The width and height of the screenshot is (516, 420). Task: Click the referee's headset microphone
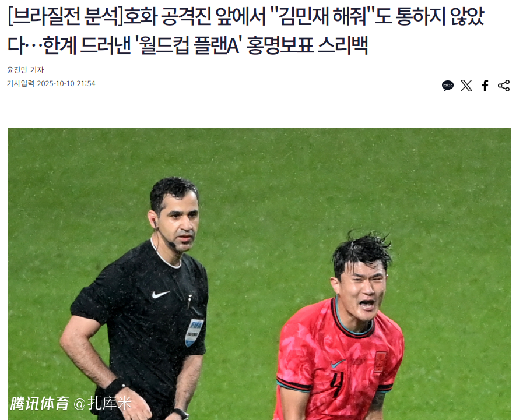click(x=172, y=244)
